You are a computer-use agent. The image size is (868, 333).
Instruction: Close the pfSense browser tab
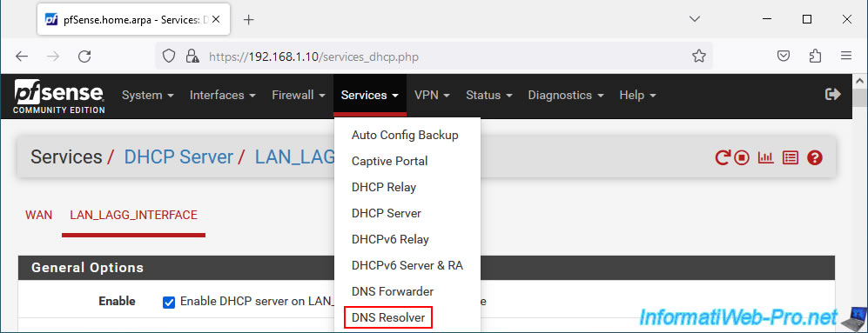[216, 19]
